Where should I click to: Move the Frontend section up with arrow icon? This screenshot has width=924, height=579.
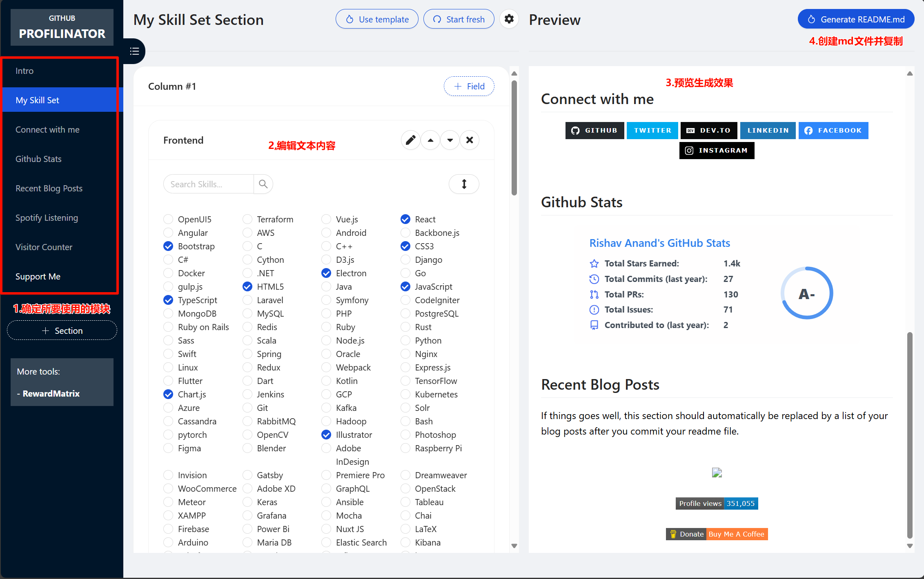(430, 140)
